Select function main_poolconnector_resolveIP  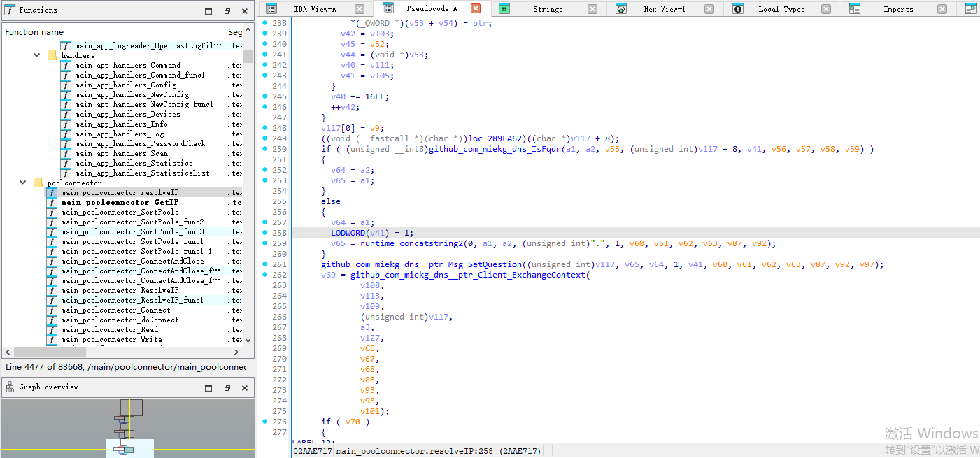120,192
